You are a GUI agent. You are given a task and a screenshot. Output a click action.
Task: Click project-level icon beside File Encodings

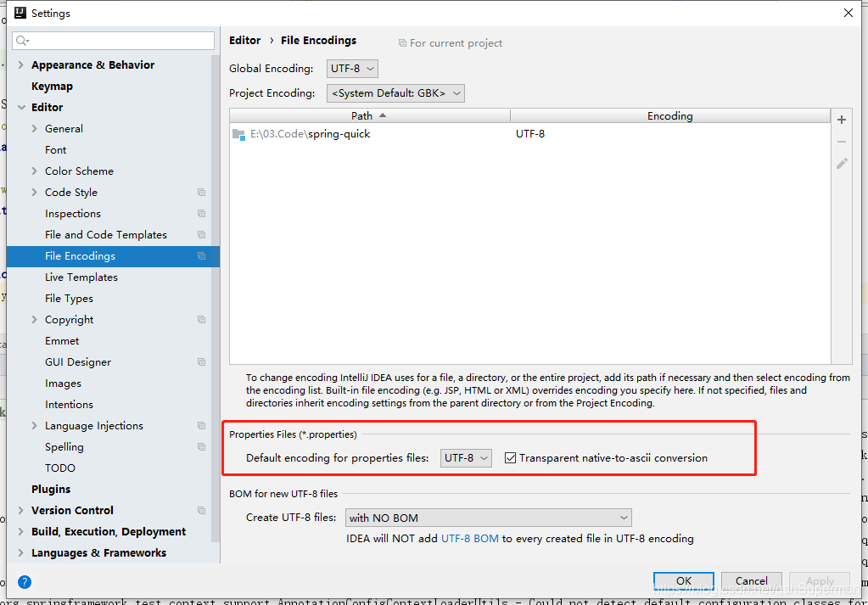(x=201, y=255)
